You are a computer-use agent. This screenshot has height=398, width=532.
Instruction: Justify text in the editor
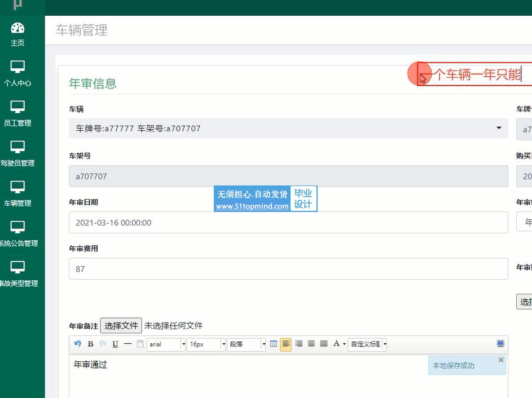[324, 344]
